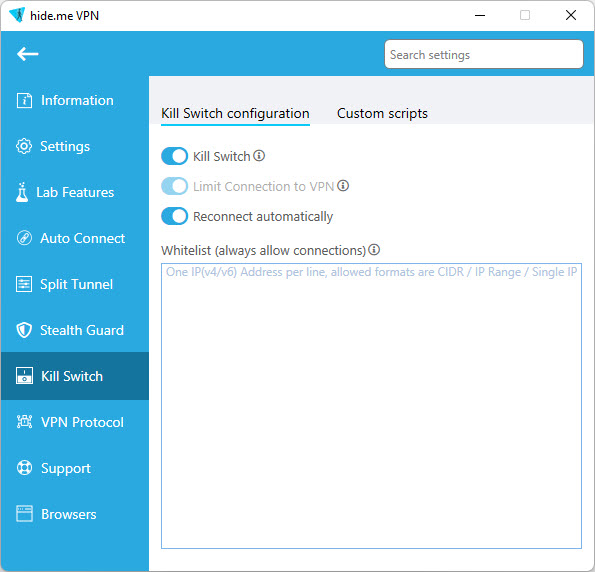The width and height of the screenshot is (595, 572).
Task: Click the Split Tunnel icon
Action: 24,284
